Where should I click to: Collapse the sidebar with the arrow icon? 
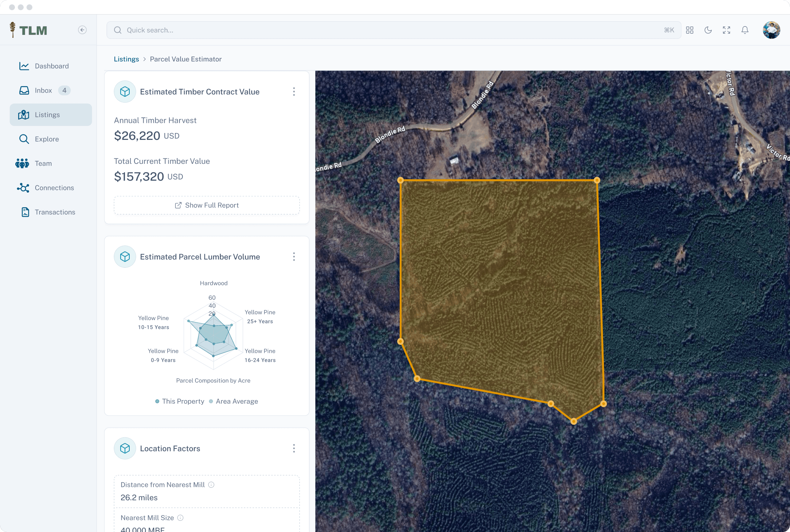(x=82, y=30)
